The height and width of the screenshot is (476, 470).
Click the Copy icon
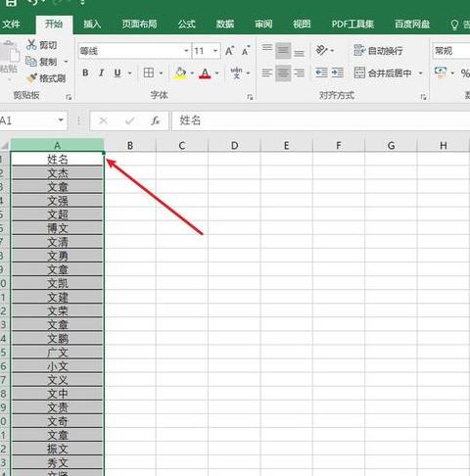coord(31,61)
